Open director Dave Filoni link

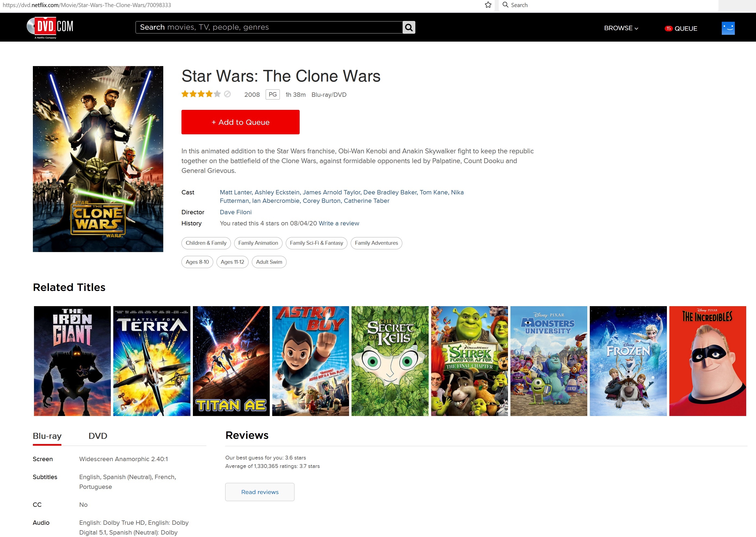tap(236, 212)
